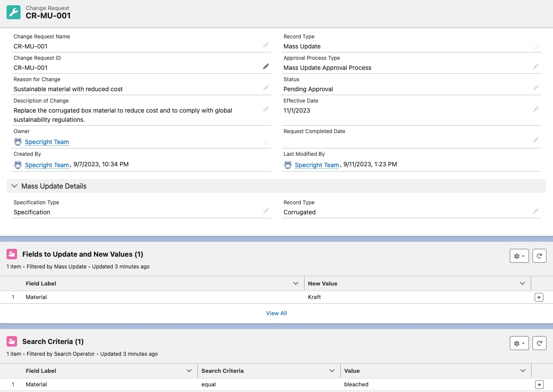
Task: Open Field Label column menu in Search Criteria
Action: point(189,371)
